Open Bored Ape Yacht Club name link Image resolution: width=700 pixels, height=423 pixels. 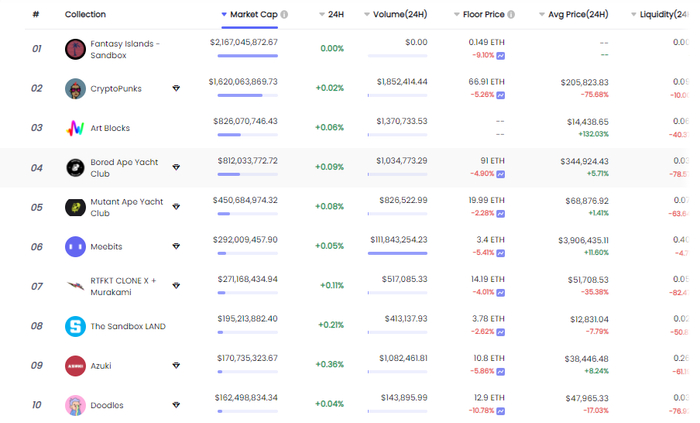pos(124,168)
